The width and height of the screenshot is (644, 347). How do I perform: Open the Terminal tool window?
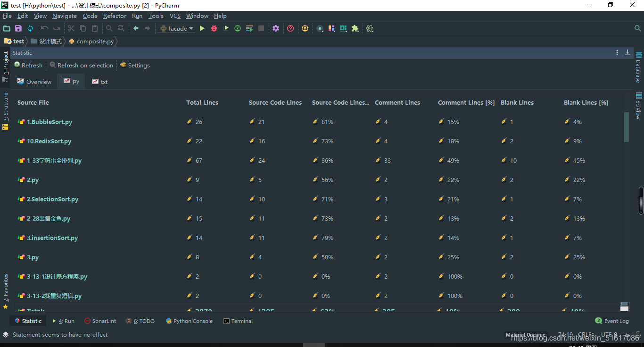pyautogui.click(x=238, y=321)
